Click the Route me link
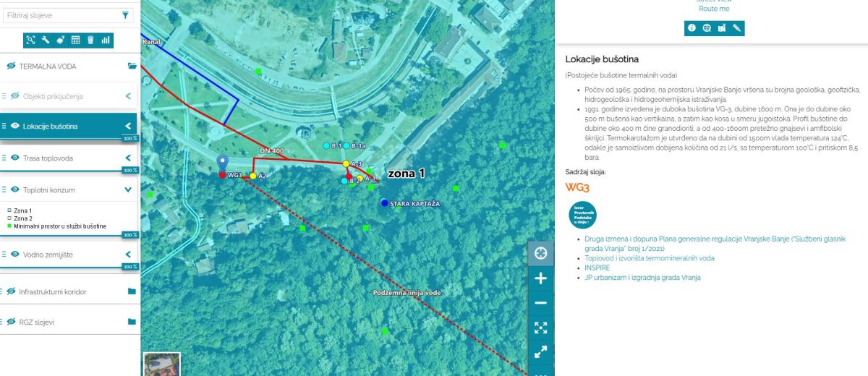Image resolution: width=868 pixels, height=376 pixels. click(714, 9)
